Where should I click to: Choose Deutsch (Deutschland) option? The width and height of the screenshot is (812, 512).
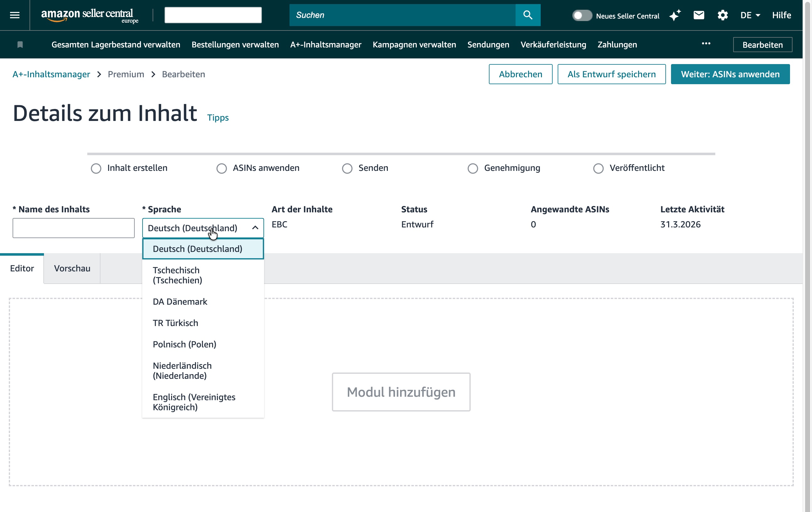click(x=203, y=249)
